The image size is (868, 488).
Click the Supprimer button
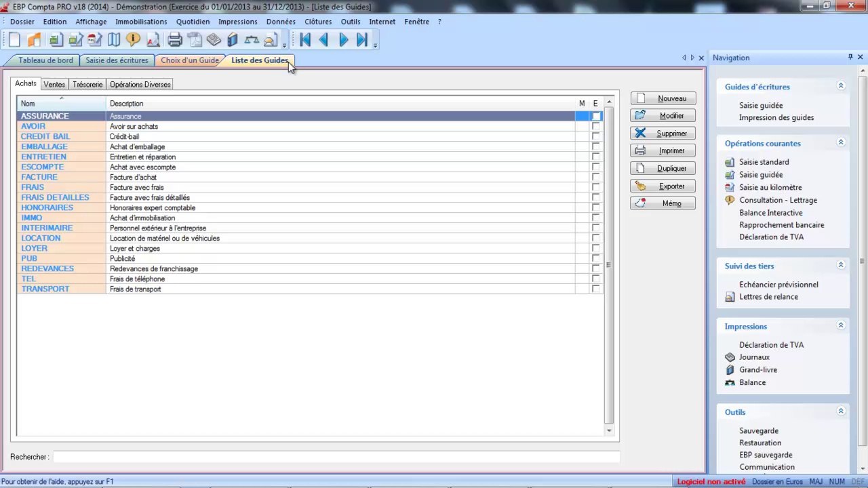(663, 134)
